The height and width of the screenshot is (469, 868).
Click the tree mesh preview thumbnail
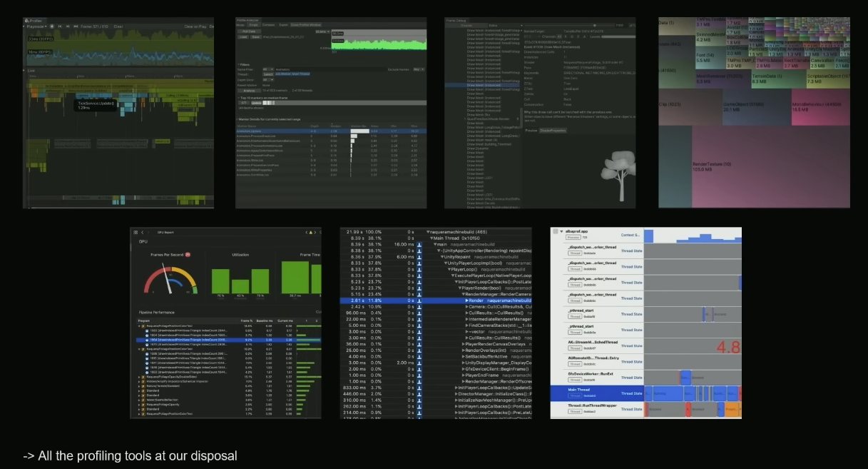click(618, 176)
